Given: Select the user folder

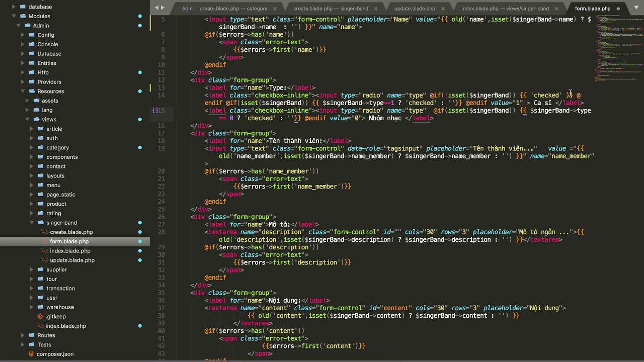Looking at the screenshot, I should pyautogui.click(x=52, y=298).
